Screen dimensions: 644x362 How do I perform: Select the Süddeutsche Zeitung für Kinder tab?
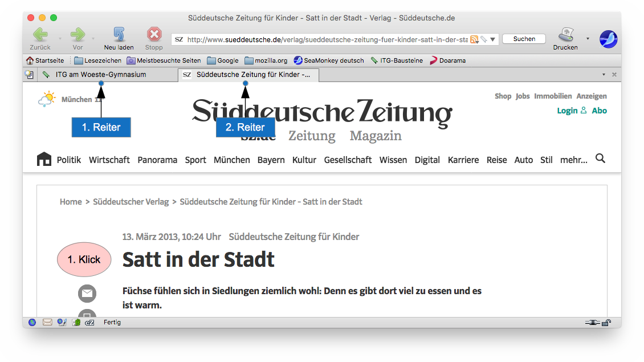click(248, 74)
